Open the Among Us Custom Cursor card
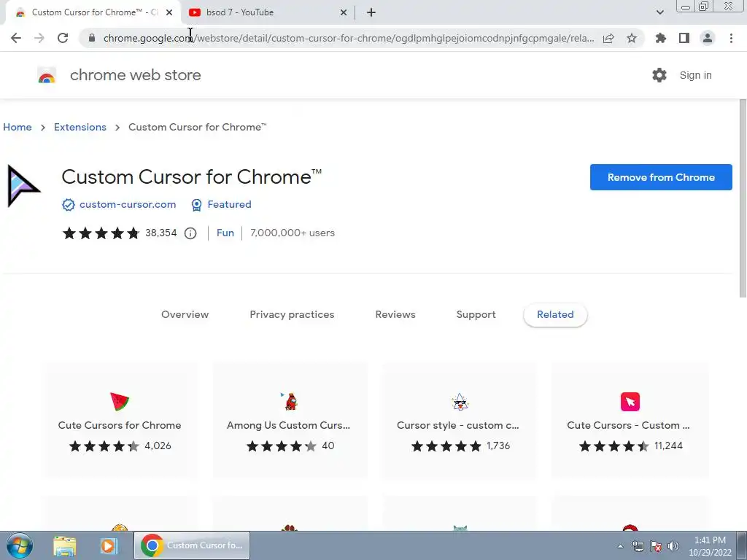This screenshot has height=560, width=747. point(290,420)
